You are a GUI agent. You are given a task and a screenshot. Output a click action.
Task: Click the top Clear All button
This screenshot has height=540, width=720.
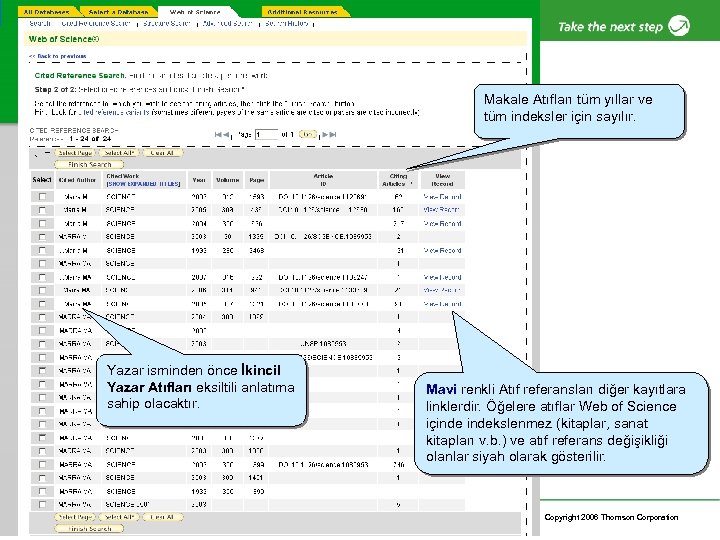coord(162,153)
